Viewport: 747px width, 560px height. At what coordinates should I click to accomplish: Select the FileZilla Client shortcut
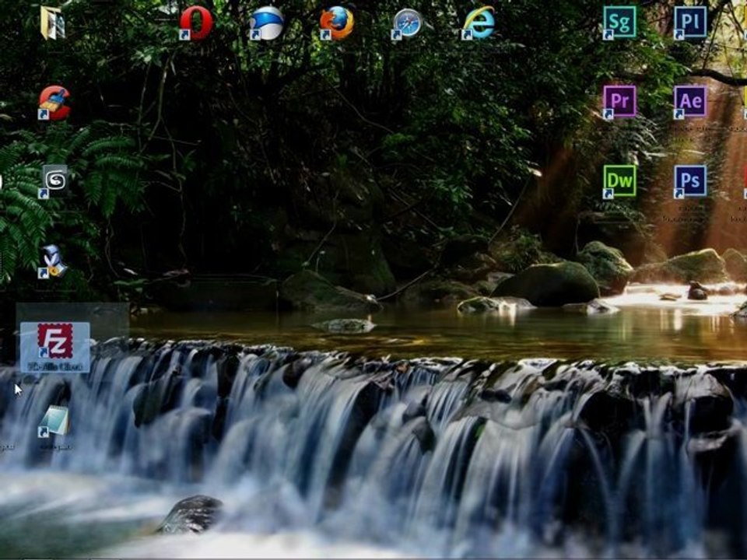point(54,347)
